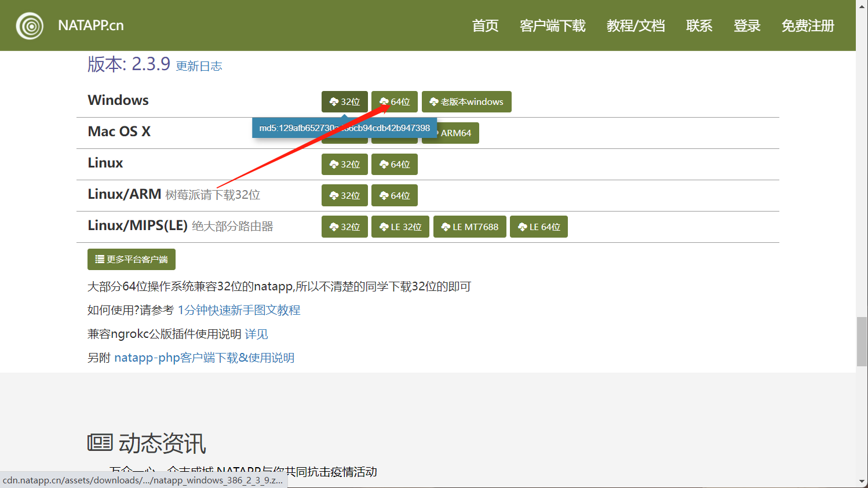Click the newspaper icon beside 动态资讯
Image resolution: width=868 pixels, height=488 pixels.
[x=100, y=443]
